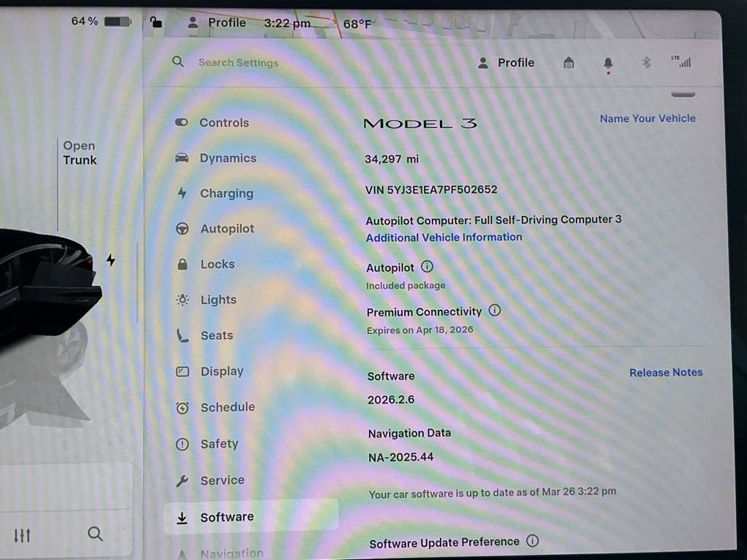Open the Schedule menu
Screen dimensions: 747x560
215,407
